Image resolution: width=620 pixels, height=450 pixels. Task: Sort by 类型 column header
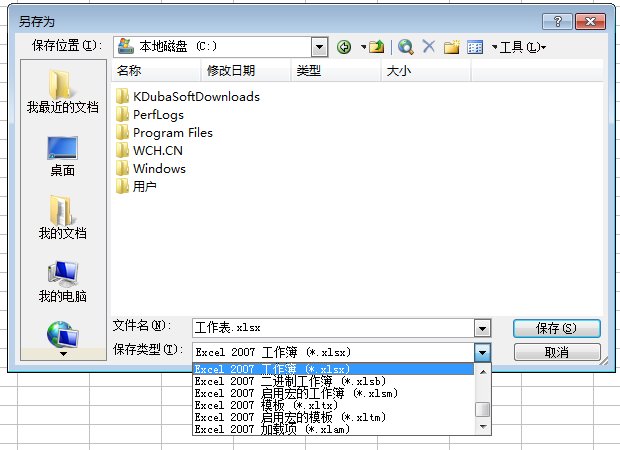pos(336,71)
